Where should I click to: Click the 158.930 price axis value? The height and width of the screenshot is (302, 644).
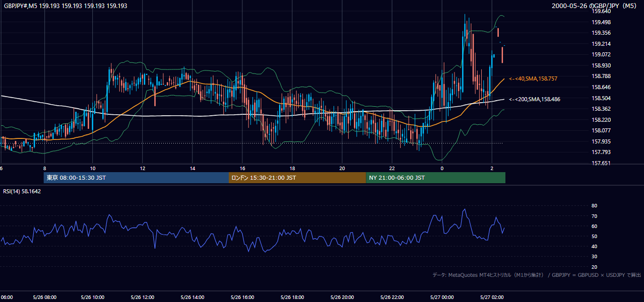601,65
